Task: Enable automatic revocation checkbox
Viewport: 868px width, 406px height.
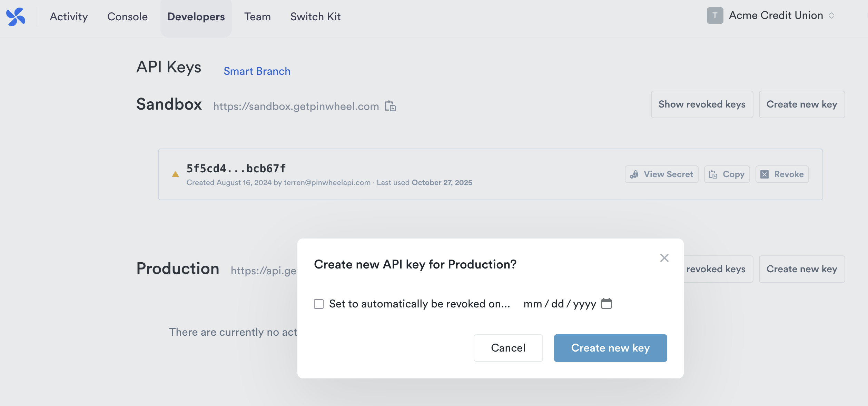Action: [x=319, y=304]
